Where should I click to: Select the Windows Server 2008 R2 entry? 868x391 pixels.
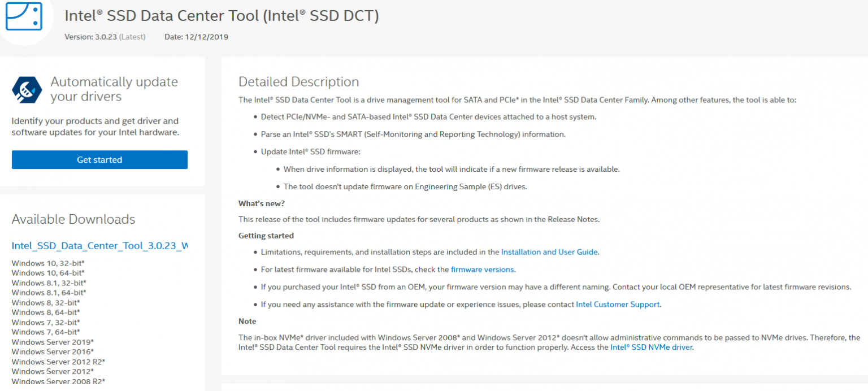pos(58,381)
